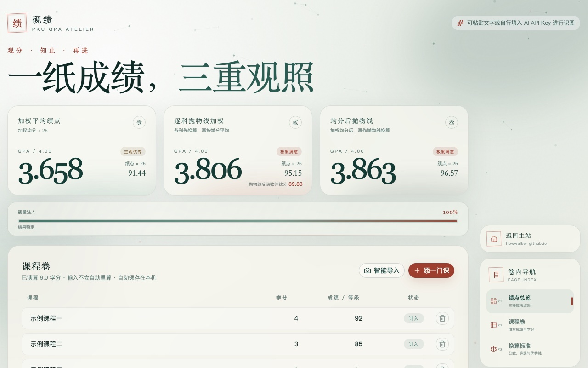The width and height of the screenshot is (588, 368).
Task: Edit the score 92 for 示例课程一
Action: [x=359, y=318]
